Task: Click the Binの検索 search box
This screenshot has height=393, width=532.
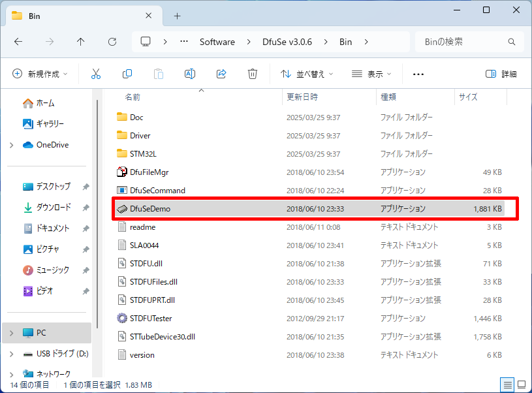Action: [x=469, y=42]
